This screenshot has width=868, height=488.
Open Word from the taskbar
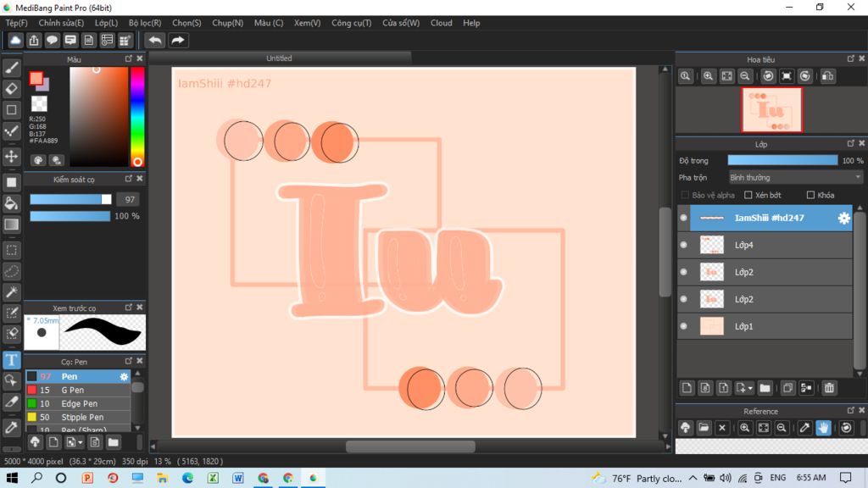pyautogui.click(x=237, y=478)
